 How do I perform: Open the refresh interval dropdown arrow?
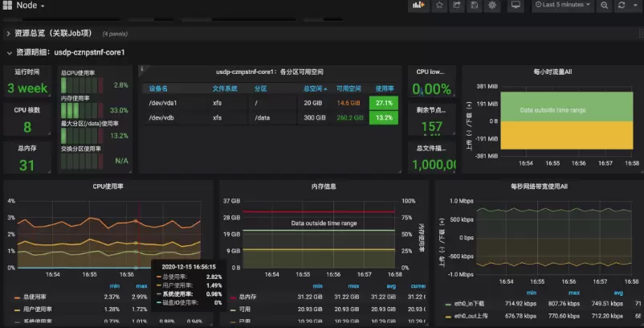[635, 6]
